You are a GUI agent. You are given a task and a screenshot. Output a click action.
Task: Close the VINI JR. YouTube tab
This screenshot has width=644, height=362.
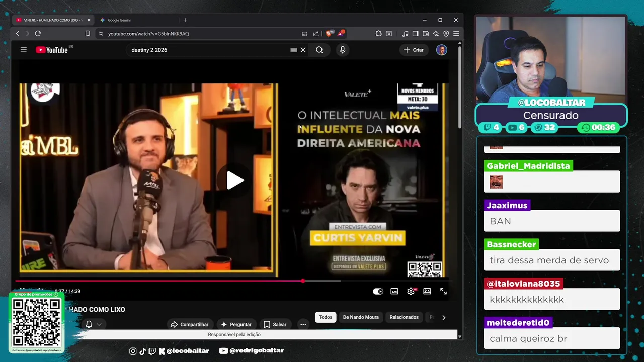pyautogui.click(x=89, y=20)
